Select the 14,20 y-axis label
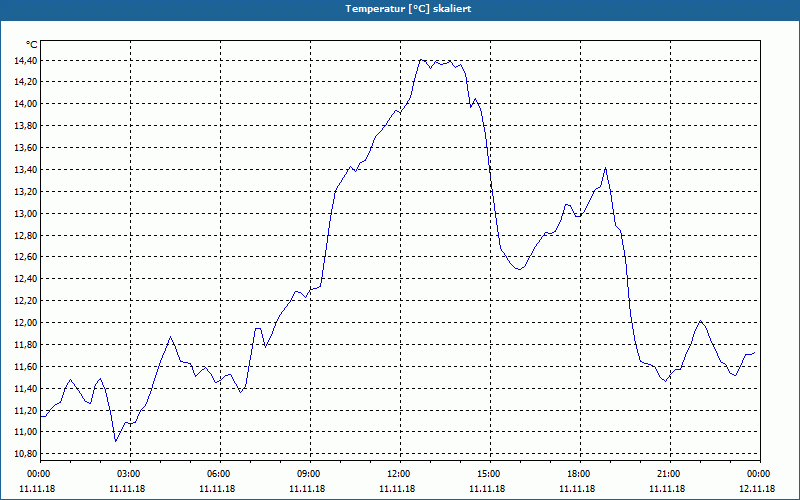Image resolution: width=800 pixels, height=500 pixels. coord(26,82)
